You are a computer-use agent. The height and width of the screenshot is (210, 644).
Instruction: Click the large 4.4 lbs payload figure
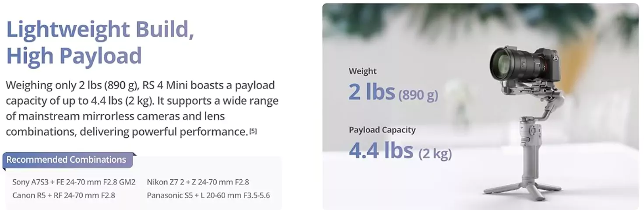click(x=381, y=150)
